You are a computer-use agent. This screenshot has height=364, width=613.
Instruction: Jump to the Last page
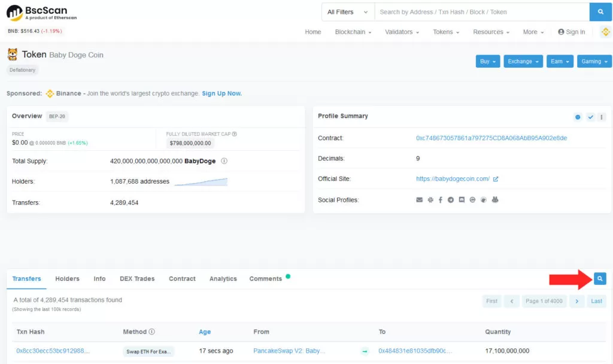click(597, 301)
